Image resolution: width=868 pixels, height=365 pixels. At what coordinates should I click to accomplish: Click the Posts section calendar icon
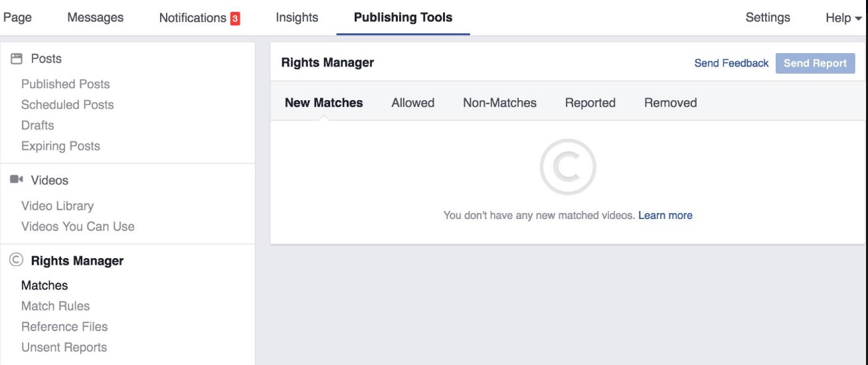16,59
